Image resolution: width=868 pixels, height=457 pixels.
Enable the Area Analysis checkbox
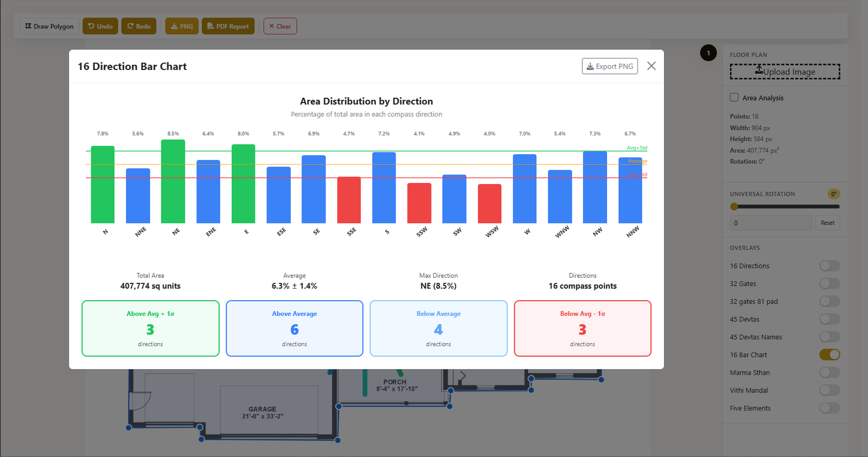(x=734, y=98)
